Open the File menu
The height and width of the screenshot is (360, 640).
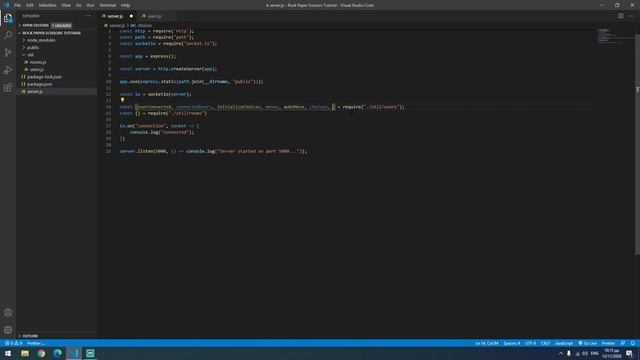coord(17,5)
